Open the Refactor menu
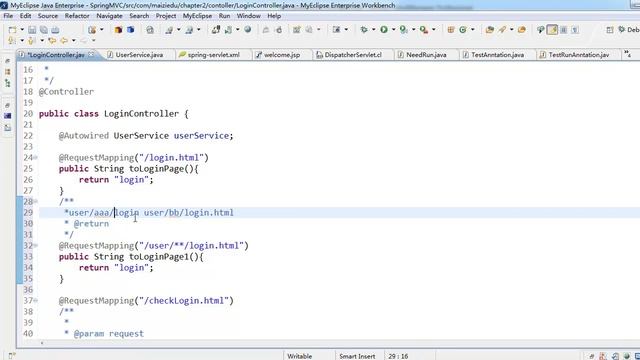The image size is (640, 360). click(77, 16)
